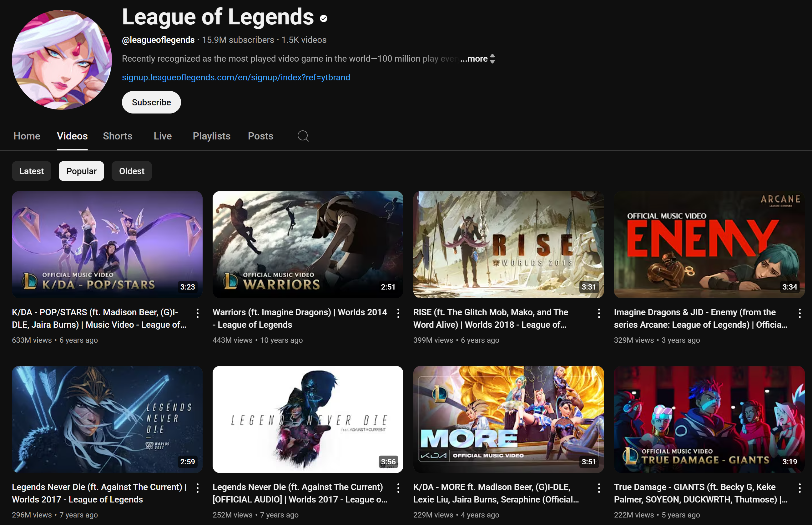Go to the Live tab
Viewport: 812px width, 525px height.
[163, 136]
